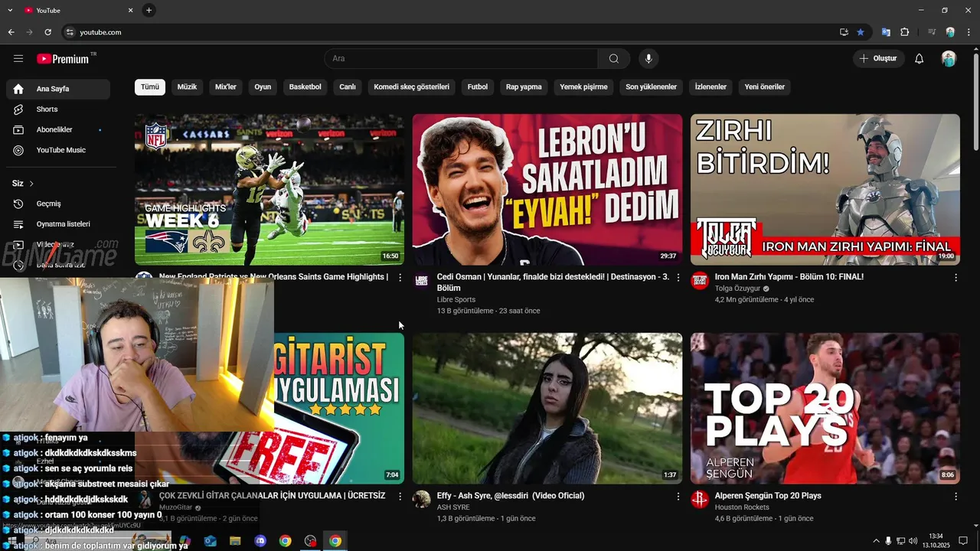Start voice search with the microphone
980x551 pixels.
[x=648, y=59]
